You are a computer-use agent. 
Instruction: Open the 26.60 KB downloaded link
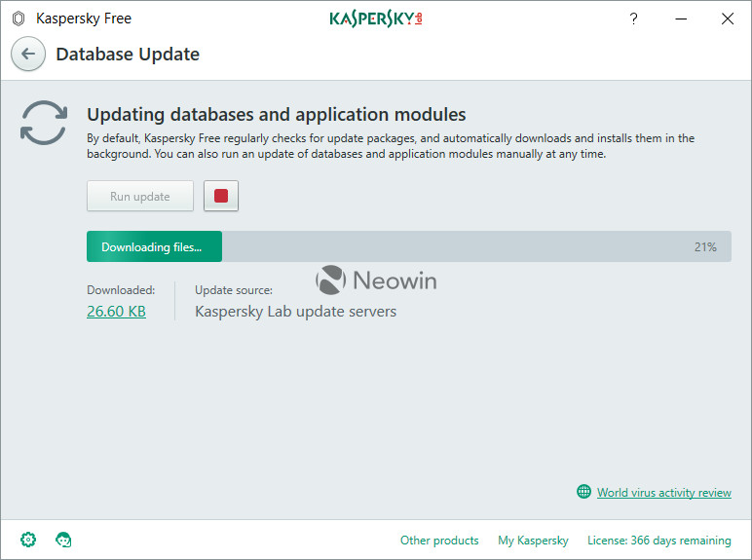117,311
